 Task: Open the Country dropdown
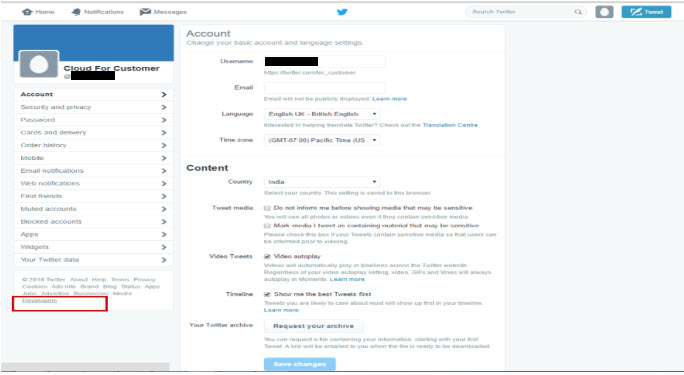[321, 182]
